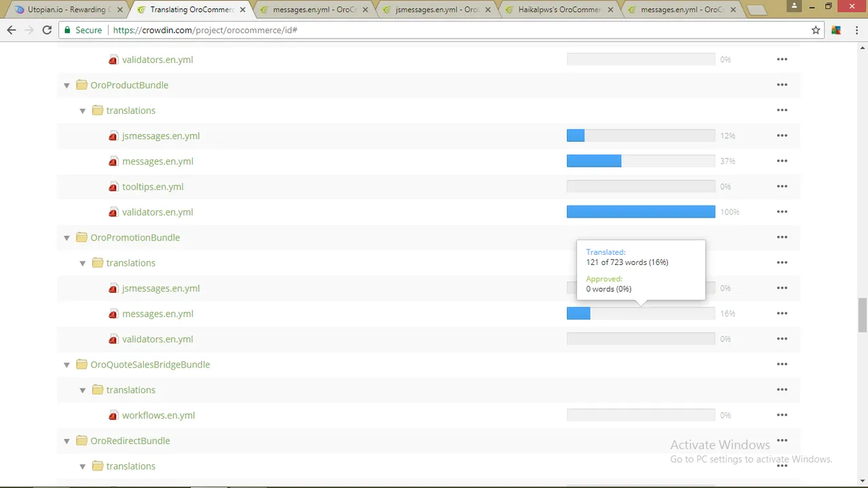Click the 16% progress bar of messages.en.yml
Viewport: 868px width, 488px height.
pos(641,314)
